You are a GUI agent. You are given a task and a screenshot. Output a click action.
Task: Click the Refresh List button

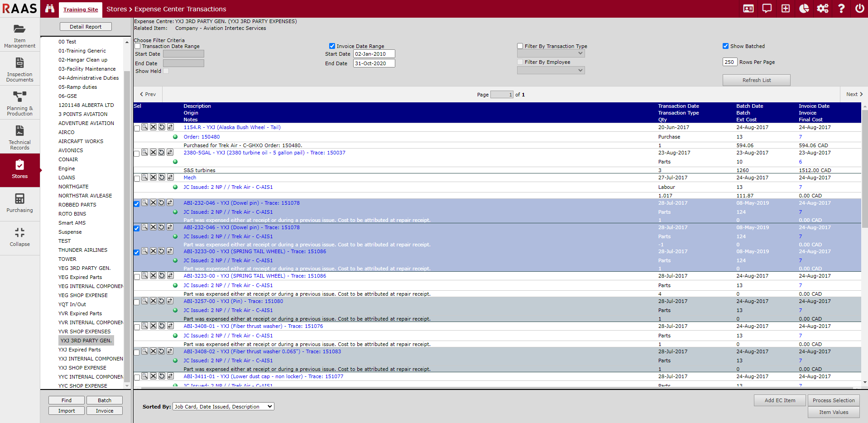[757, 80]
